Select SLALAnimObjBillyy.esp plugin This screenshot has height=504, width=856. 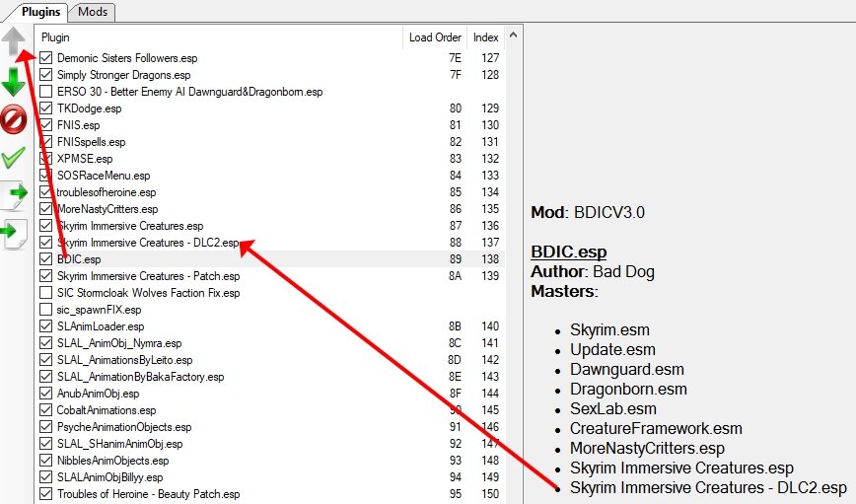270,477
